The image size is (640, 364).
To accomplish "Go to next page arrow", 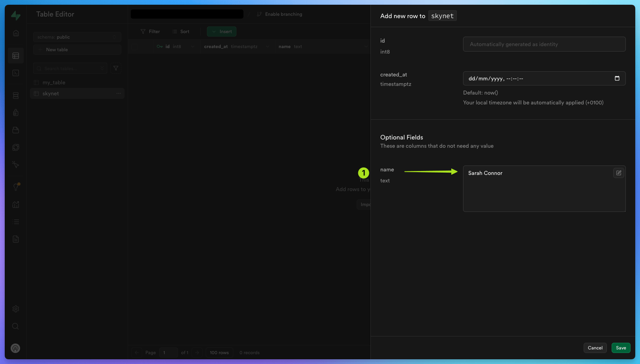I will point(197,353).
